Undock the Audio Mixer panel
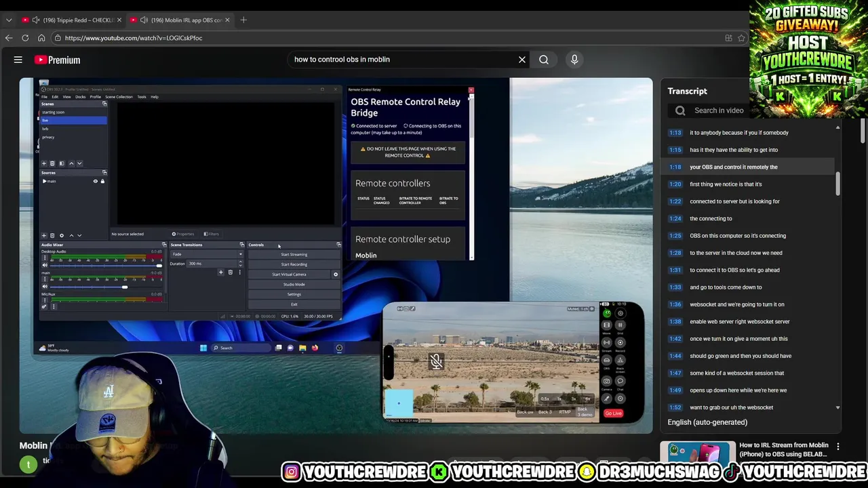Image resolution: width=868 pixels, height=488 pixels. click(164, 245)
